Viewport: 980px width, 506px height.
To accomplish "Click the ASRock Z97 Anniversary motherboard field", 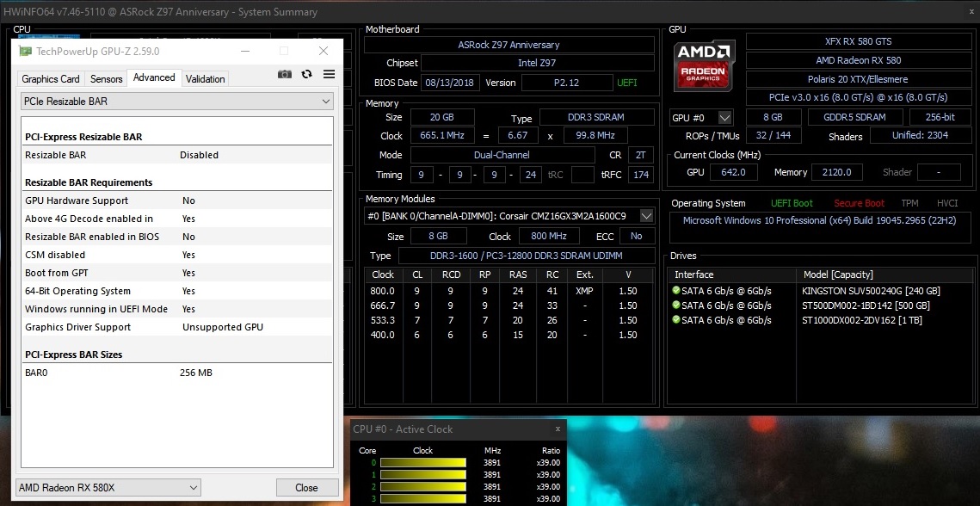I will pyautogui.click(x=508, y=45).
